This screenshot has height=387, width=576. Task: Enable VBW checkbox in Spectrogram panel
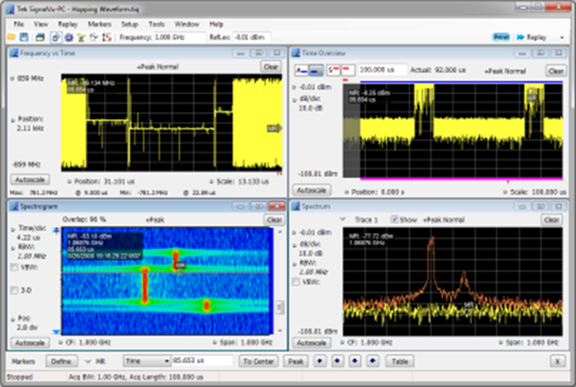(x=14, y=267)
